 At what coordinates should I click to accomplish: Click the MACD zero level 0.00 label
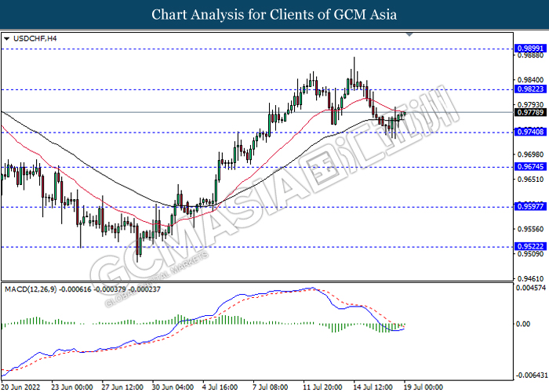click(523, 324)
